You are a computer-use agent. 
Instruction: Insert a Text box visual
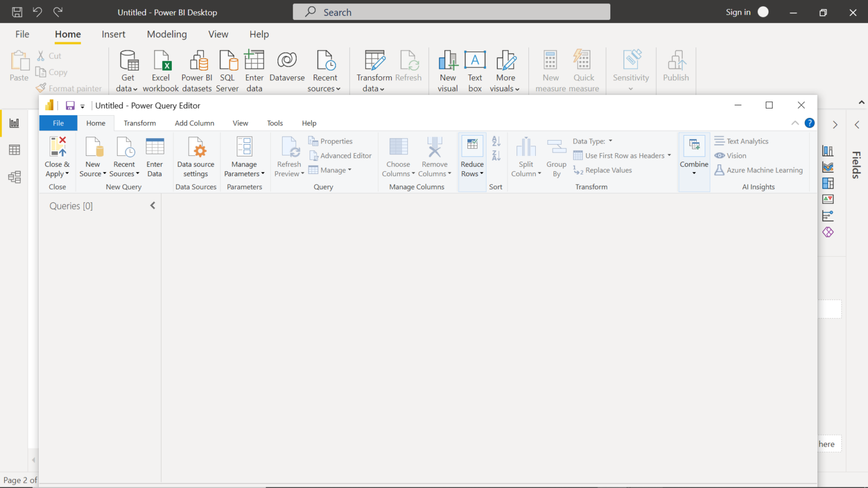[x=475, y=69]
